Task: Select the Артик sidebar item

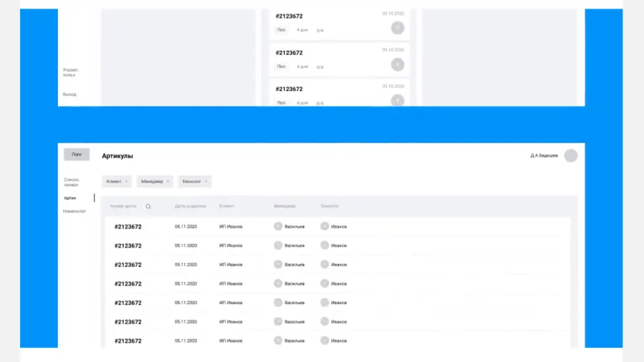Action: coord(70,198)
